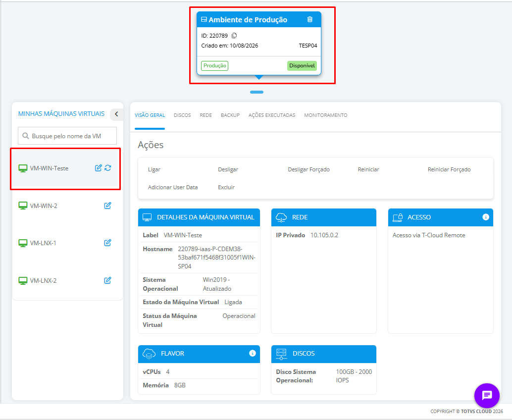
Task: Edit the VM-LNX-1 name
Action: [x=107, y=243]
